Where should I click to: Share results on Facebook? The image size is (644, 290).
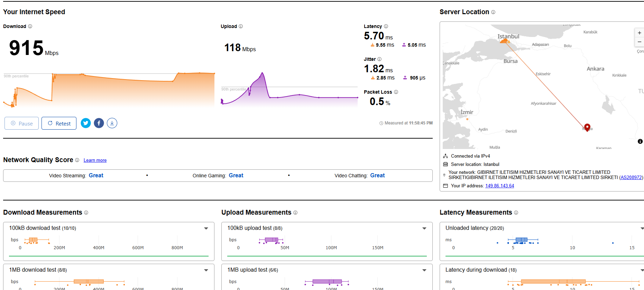pos(99,123)
